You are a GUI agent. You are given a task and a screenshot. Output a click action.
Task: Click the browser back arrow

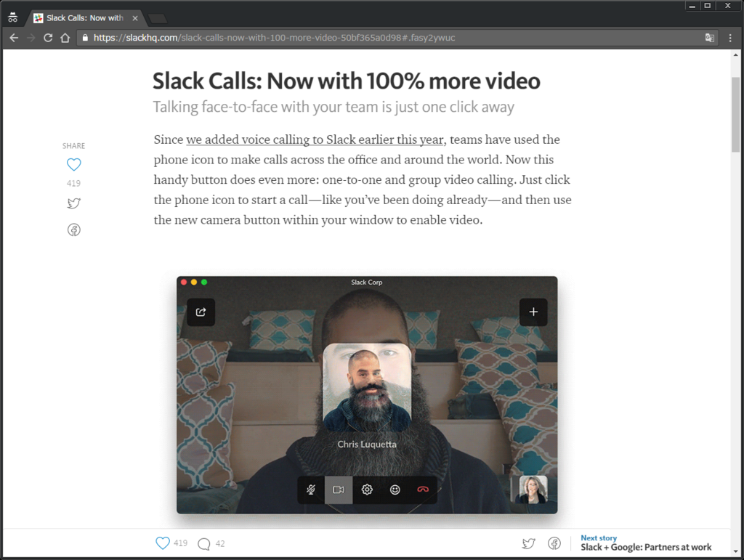pyautogui.click(x=15, y=38)
